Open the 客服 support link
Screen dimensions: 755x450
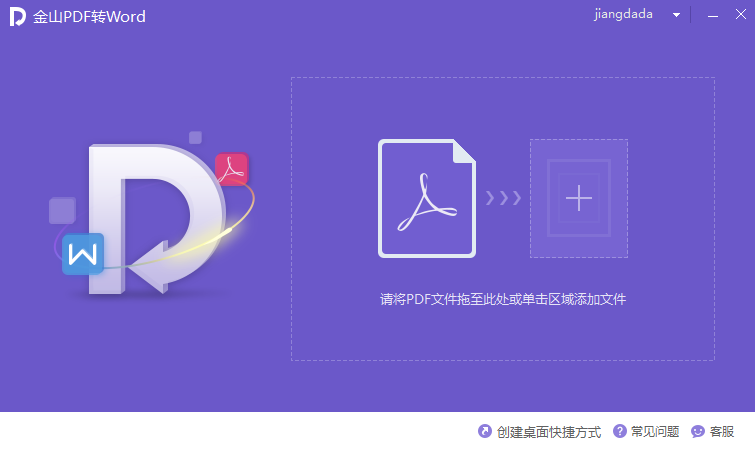tap(722, 432)
